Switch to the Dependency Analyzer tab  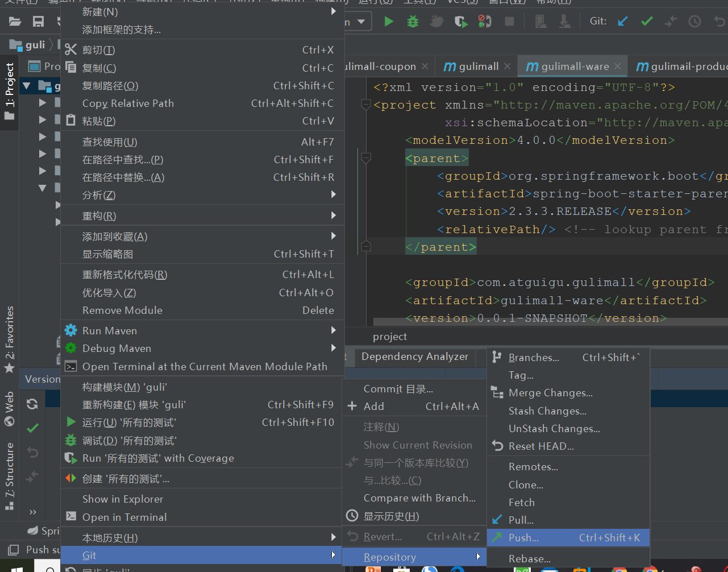[415, 357]
